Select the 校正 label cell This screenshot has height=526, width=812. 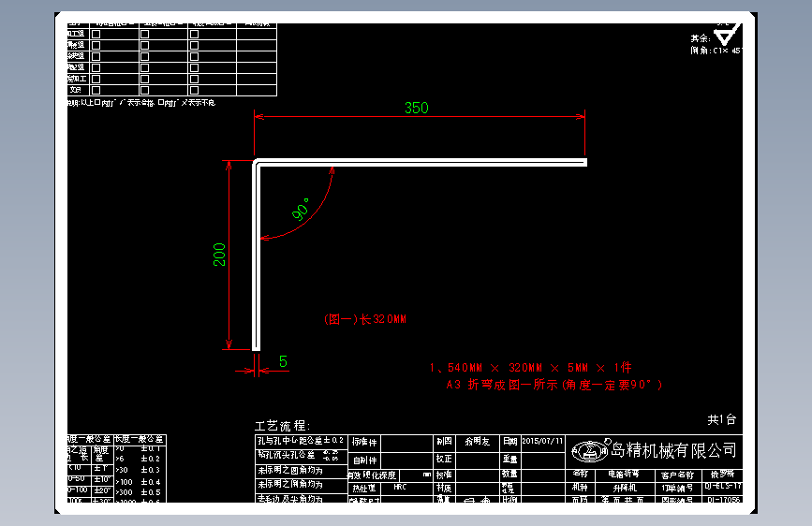(x=444, y=459)
